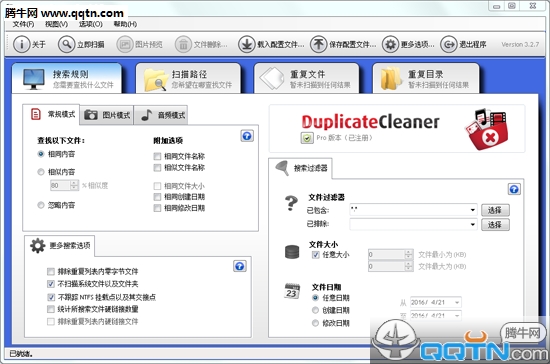The image size is (550, 364).
Task: Switch to the 重复文件 tab
Action: coord(307,79)
